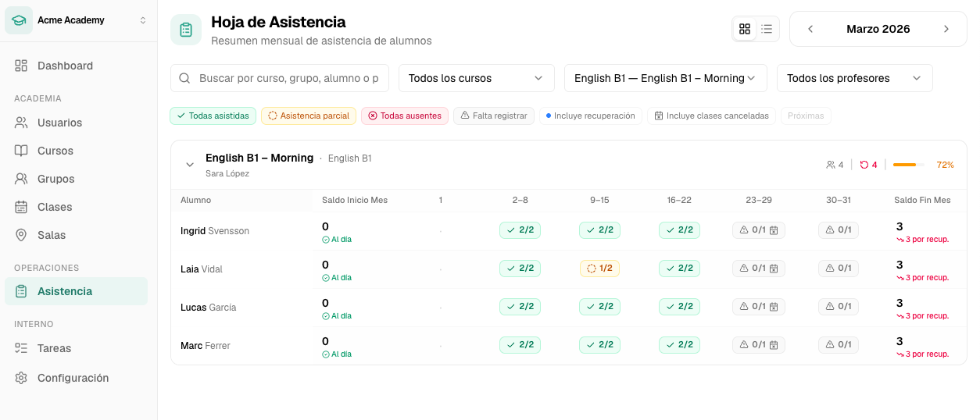Toggle the Incluye recuperación filter

pyautogui.click(x=590, y=116)
